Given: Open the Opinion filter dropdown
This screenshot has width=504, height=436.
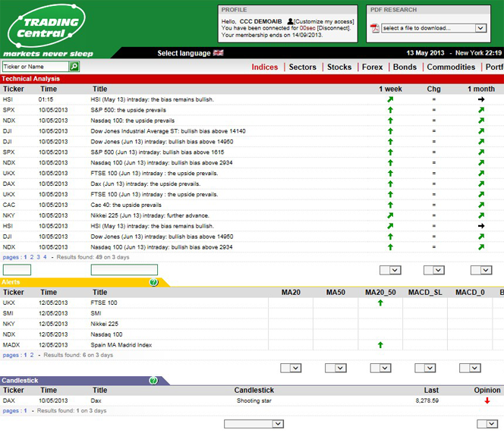Looking at the screenshot, I should tap(487, 424).
